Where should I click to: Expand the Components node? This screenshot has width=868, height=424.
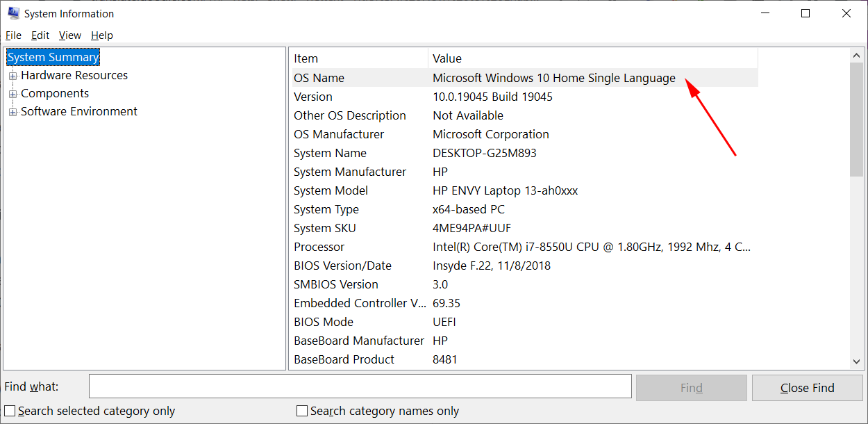(x=12, y=94)
